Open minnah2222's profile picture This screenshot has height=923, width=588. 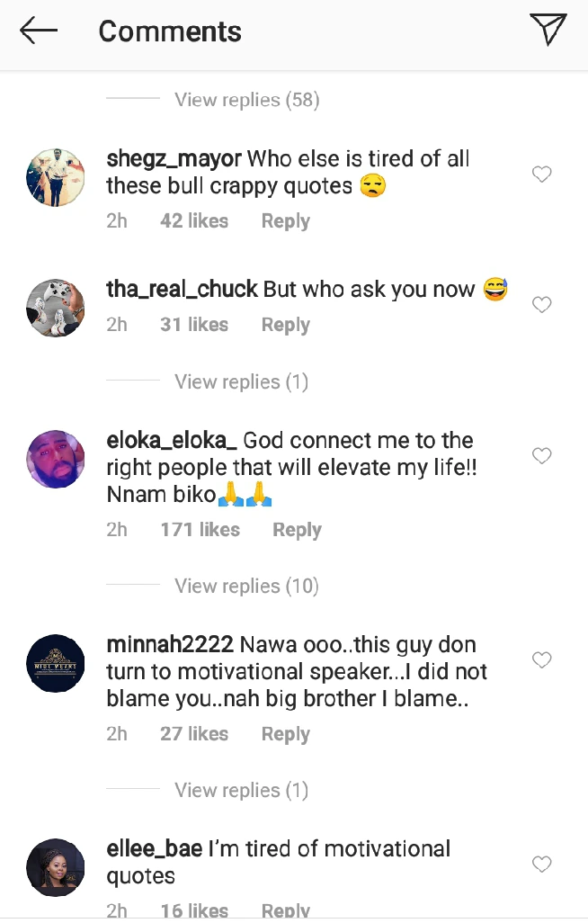point(56,663)
